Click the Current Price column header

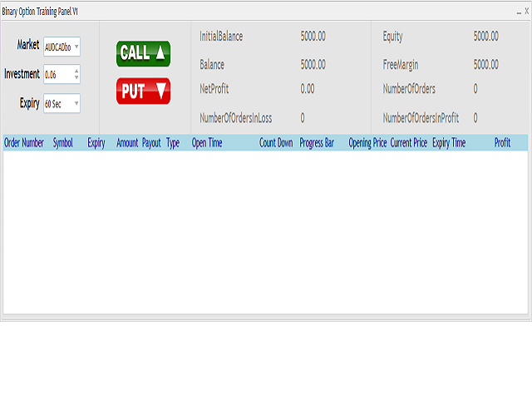(408, 143)
